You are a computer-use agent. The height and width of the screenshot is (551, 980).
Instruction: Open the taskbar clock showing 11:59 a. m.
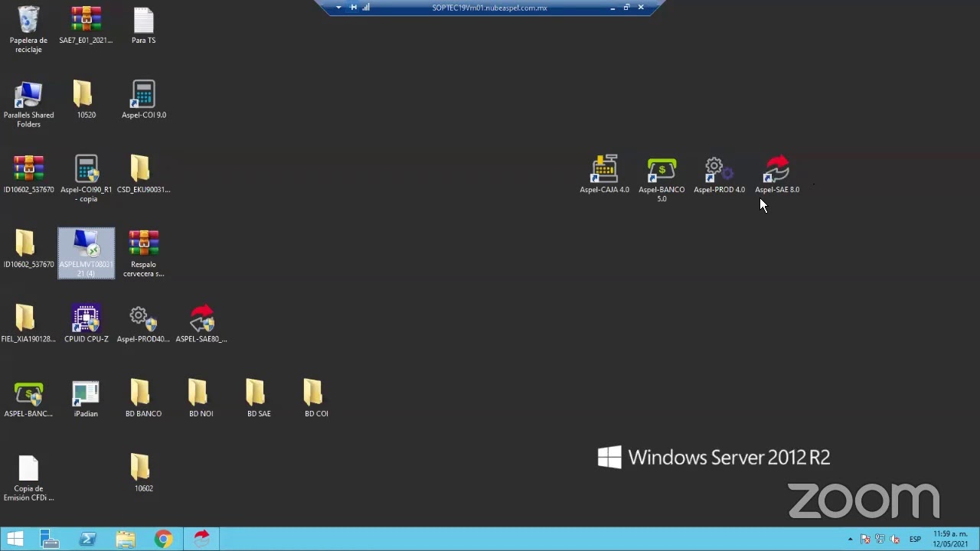950,539
